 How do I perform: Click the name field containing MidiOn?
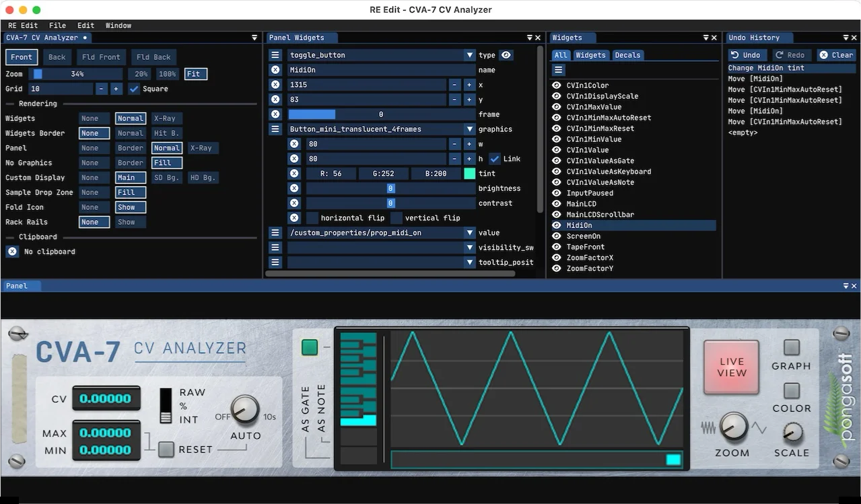(382, 70)
